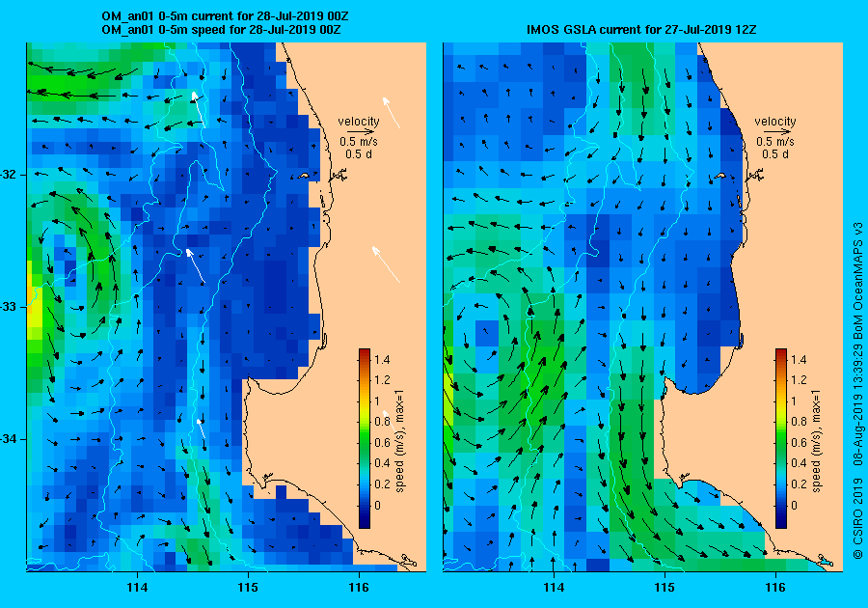Click the "velocity" legend label on the left map
The image size is (868, 608).
point(359,122)
